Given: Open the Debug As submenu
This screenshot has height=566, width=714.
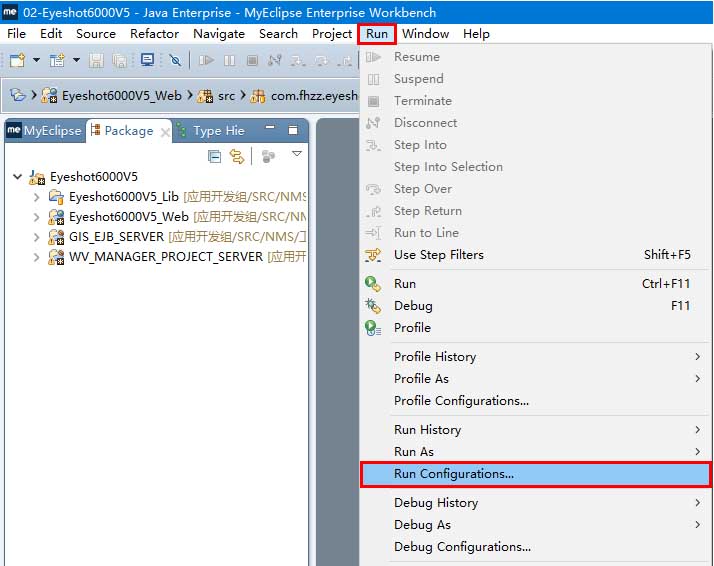Looking at the screenshot, I should tap(536, 525).
